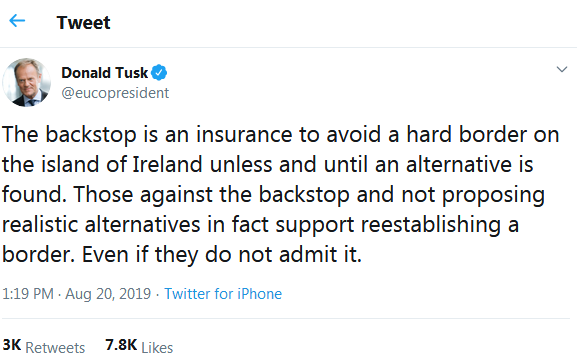Screen dimensions: 577x364
Task: Click the tweet's first line starting 'The backstop'
Action: click(281, 134)
